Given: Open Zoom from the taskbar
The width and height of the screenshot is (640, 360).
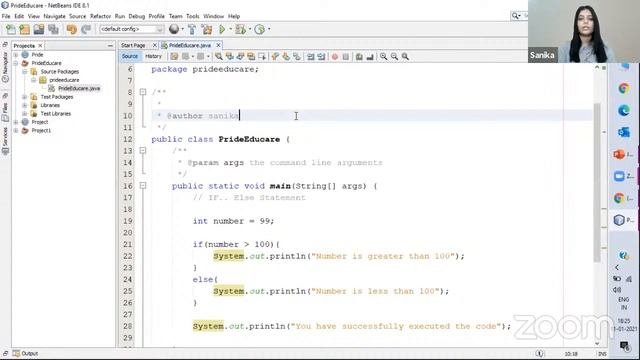Looking at the screenshot, I should 619,176.
